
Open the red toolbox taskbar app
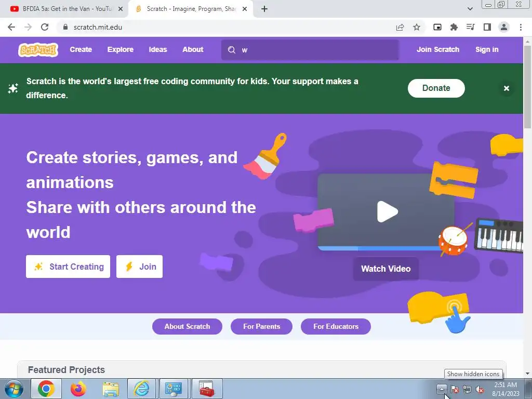(x=207, y=389)
